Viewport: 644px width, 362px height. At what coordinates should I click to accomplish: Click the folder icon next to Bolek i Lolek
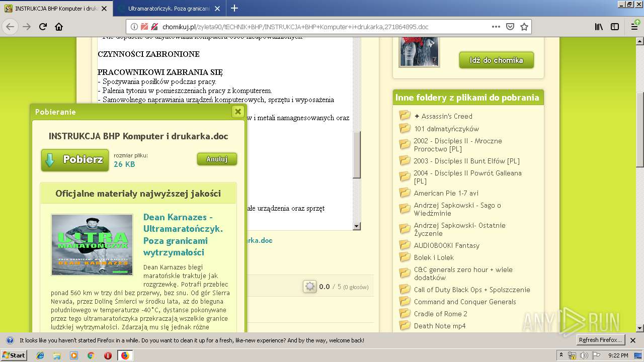coord(405,257)
